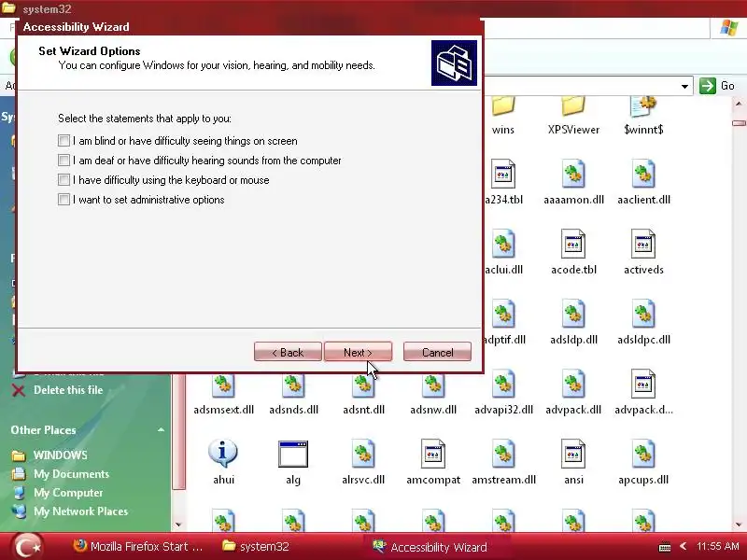Select the a234.tbl file icon
Screen dimensions: 747x560
(503, 174)
